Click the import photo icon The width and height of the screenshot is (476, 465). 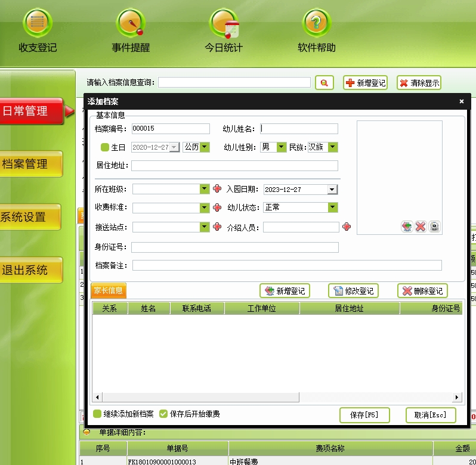407,227
